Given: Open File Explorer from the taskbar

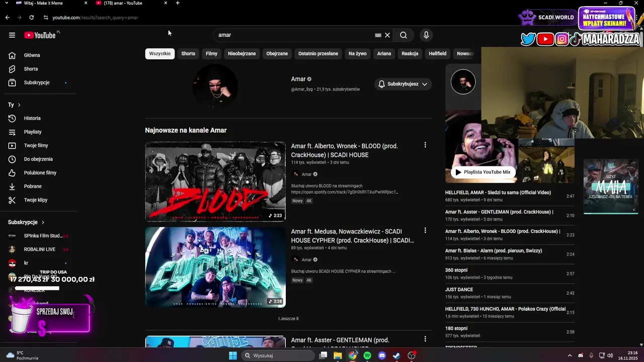Looking at the screenshot, I should (x=338, y=355).
